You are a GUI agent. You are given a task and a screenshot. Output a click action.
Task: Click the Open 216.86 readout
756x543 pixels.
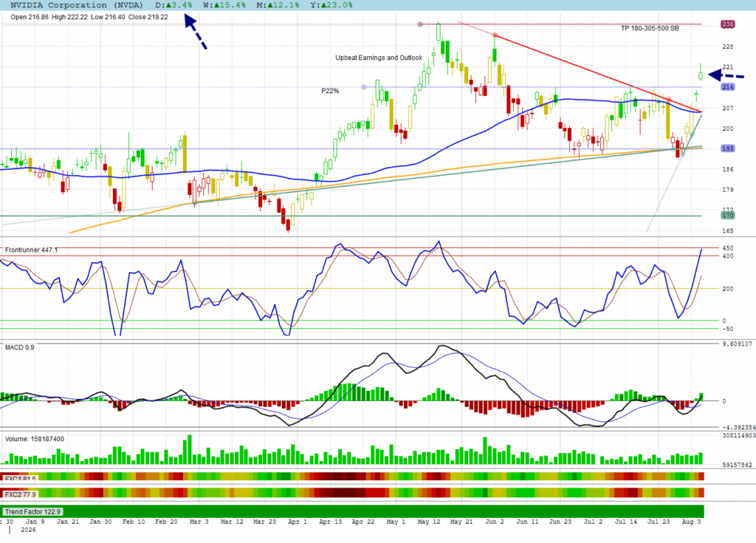coord(30,17)
